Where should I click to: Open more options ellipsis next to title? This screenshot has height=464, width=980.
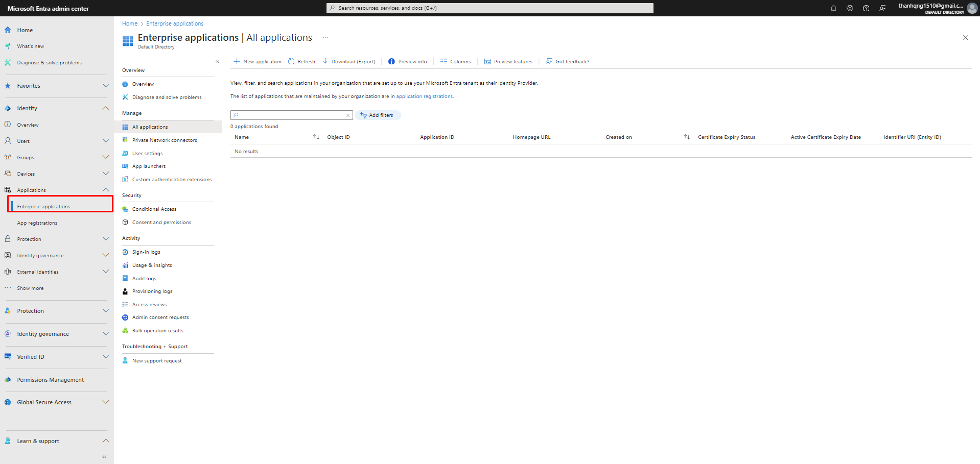tap(325, 38)
